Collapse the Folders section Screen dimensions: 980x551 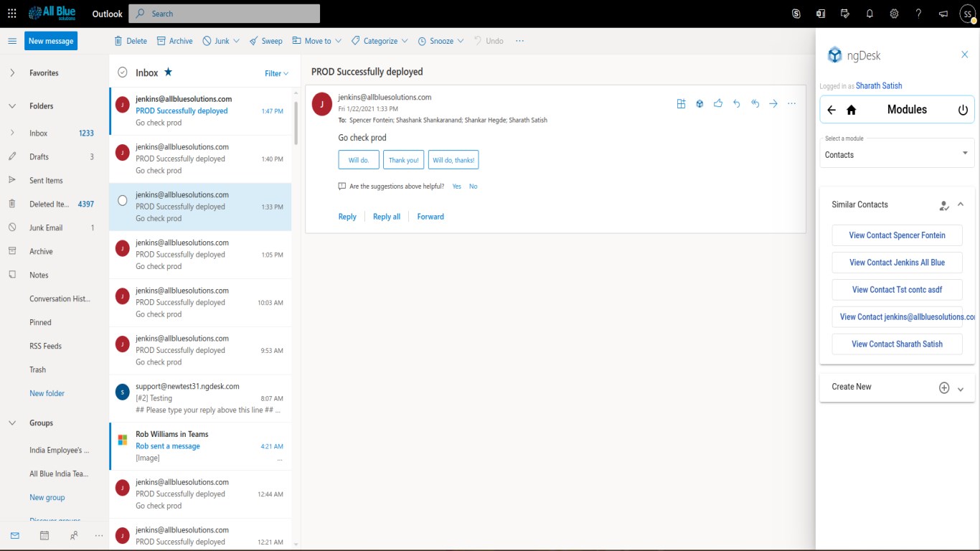click(12, 105)
